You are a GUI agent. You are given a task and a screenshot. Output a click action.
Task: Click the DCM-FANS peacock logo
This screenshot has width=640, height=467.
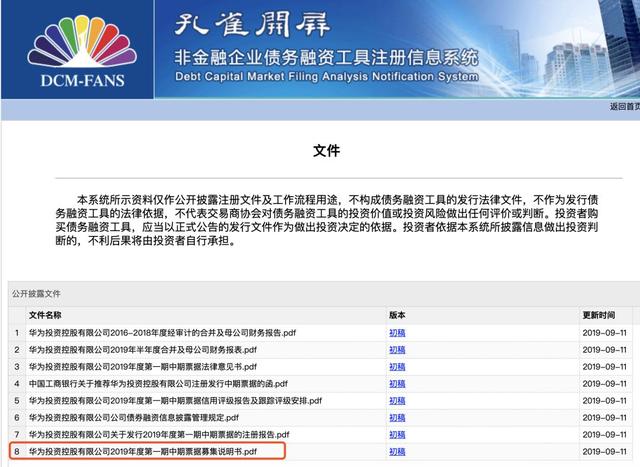82,52
